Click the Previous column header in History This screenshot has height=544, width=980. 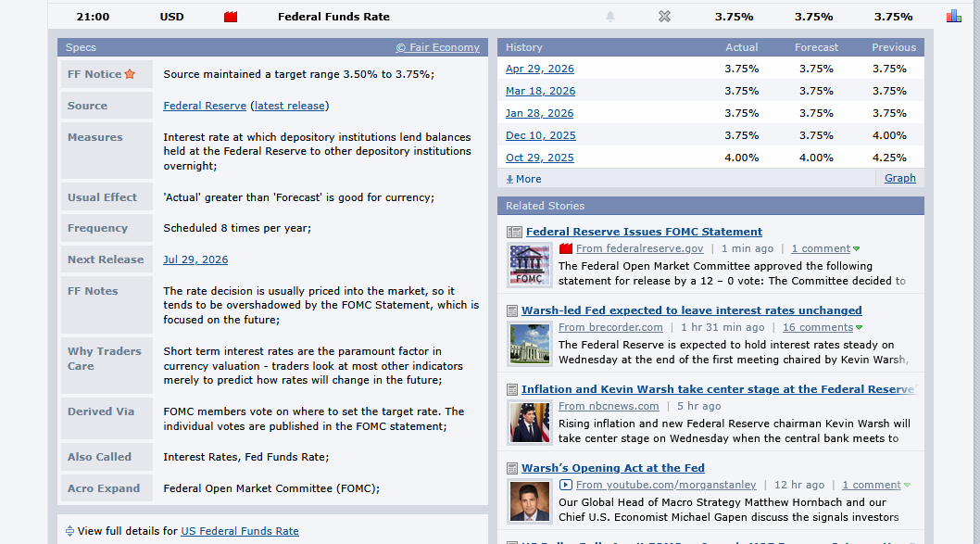pyautogui.click(x=894, y=47)
